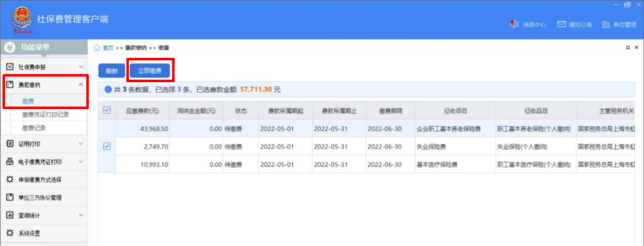Uncheck the row checkbox beside 失业保险费
The height and width of the screenshot is (246, 644).
click(106, 146)
